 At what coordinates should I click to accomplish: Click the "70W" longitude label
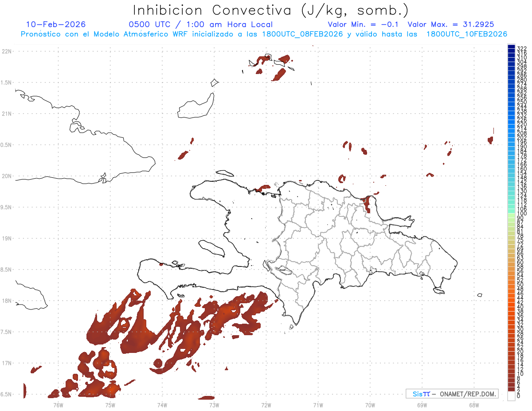(370, 405)
